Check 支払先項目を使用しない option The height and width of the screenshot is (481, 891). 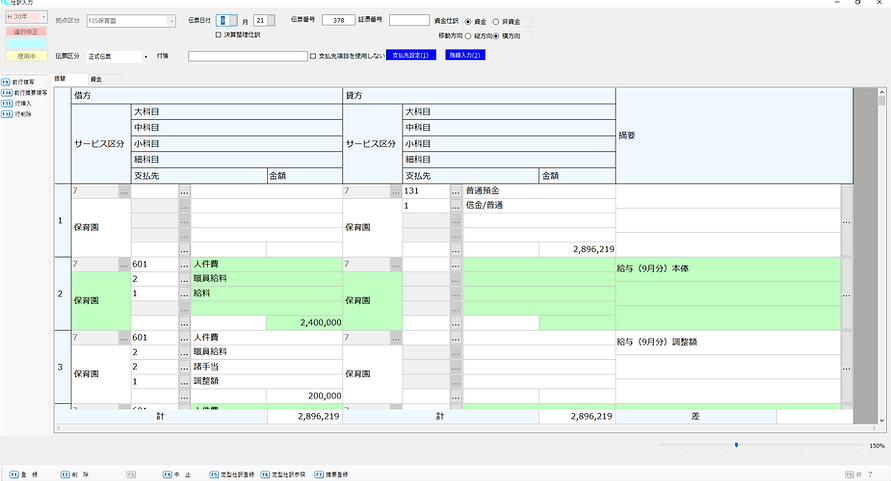(x=313, y=56)
